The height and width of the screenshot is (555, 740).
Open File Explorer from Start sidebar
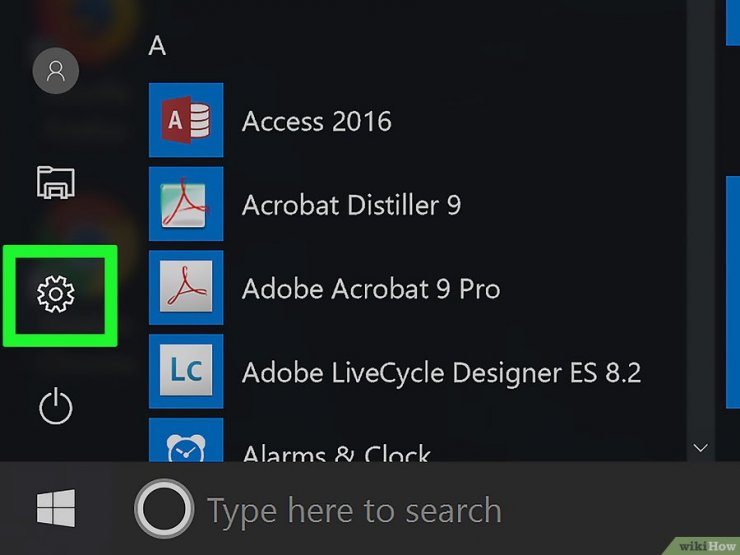click(x=56, y=182)
